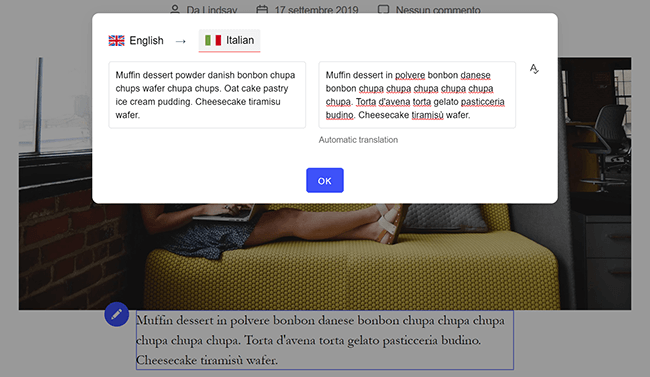Click in the English source text box
The height and width of the screenshot is (377, 650).
[x=207, y=95]
